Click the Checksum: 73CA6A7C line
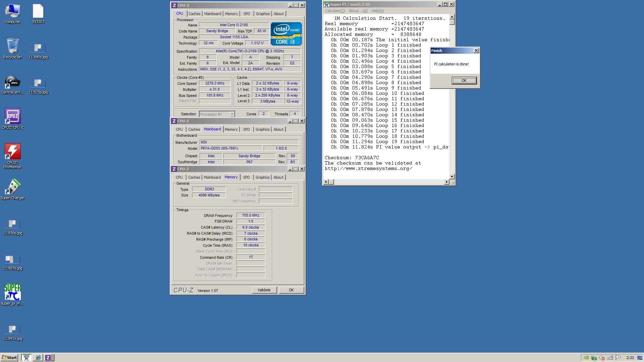This screenshot has width=644, height=362. (x=352, y=158)
